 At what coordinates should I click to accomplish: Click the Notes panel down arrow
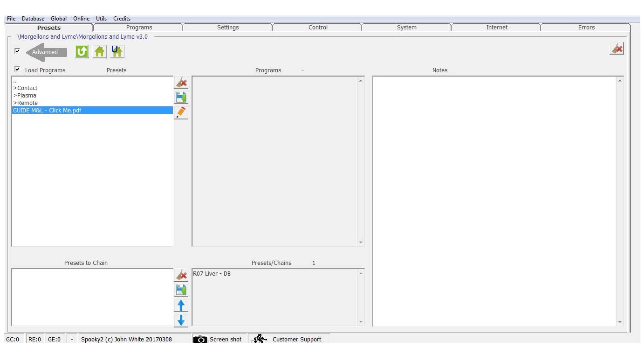click(619, 322)
